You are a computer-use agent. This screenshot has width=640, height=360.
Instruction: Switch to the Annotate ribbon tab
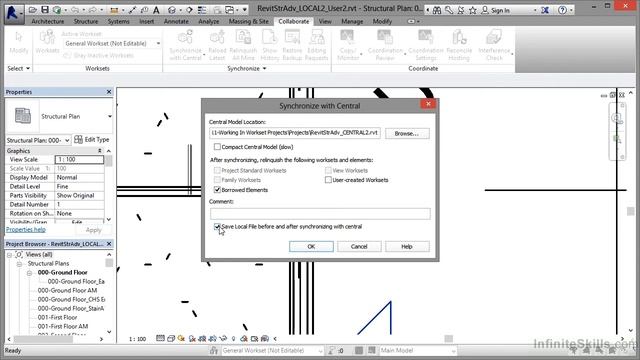click(x=176, y=21)
